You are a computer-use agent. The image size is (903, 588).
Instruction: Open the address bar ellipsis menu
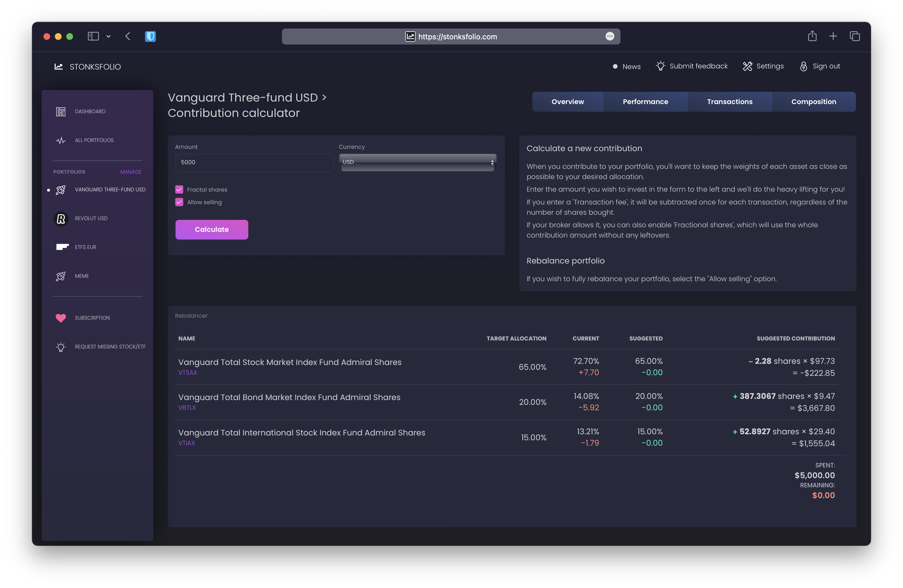[x=610, y=37]
